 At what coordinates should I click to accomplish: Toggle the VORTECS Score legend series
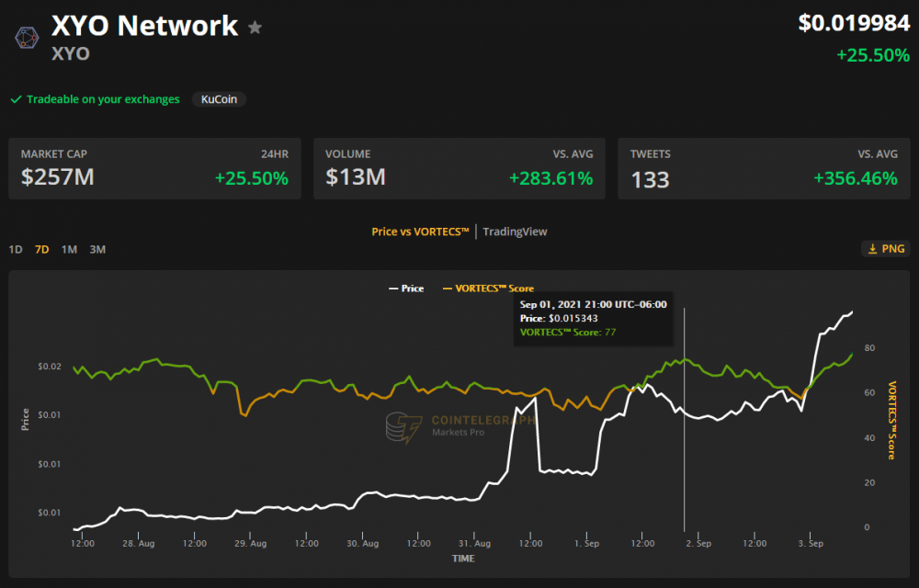[x=488, y=288]
